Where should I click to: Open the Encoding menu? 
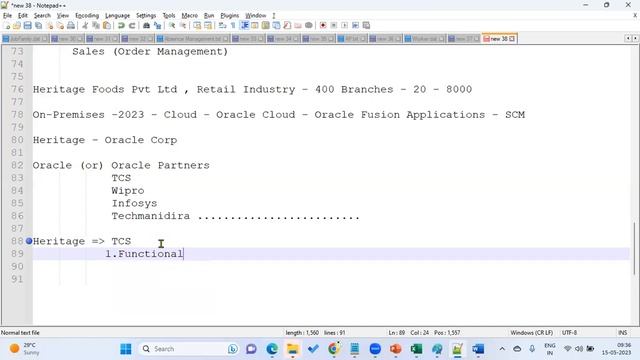coord(87,16)
